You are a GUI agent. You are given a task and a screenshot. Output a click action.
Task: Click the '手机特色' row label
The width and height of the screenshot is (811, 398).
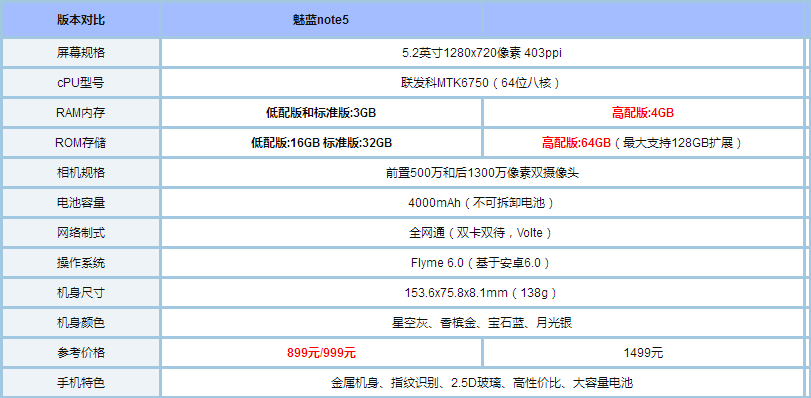[81, 383]
